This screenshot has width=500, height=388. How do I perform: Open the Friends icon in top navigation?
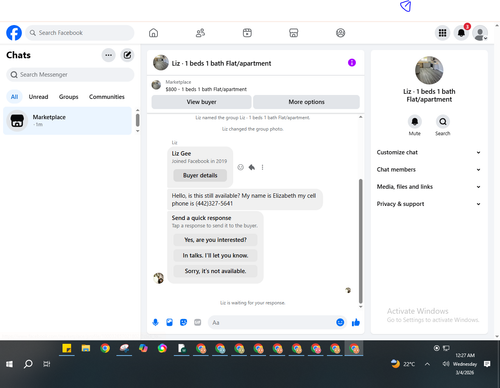(200, 33)
